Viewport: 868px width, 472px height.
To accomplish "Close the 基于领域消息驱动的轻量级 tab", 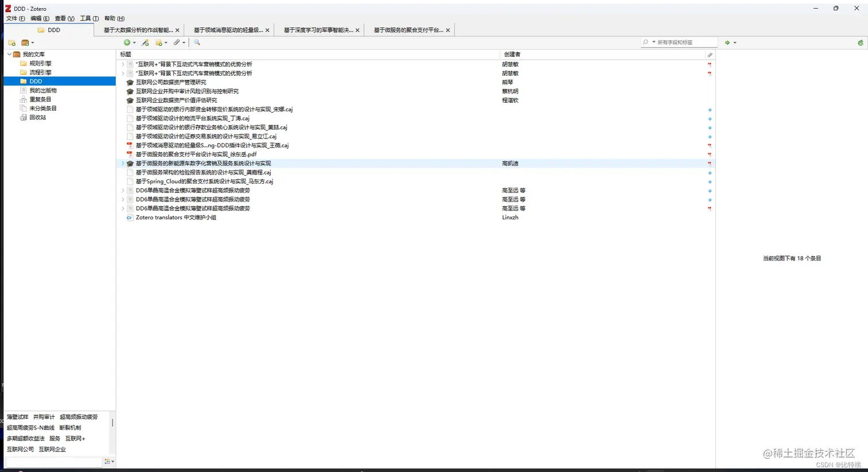I will pyautogui.click(x=268, y=30).
